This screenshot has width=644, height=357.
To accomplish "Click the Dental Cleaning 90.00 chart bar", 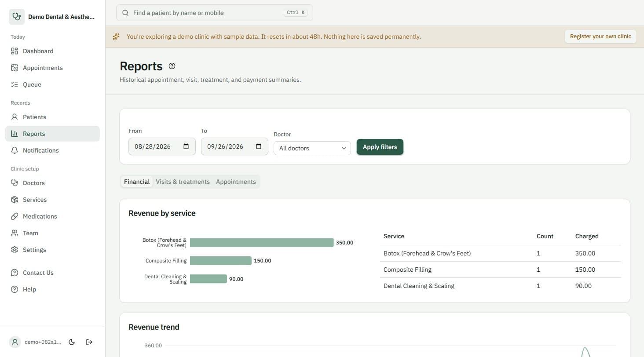I will coord(209,279).
